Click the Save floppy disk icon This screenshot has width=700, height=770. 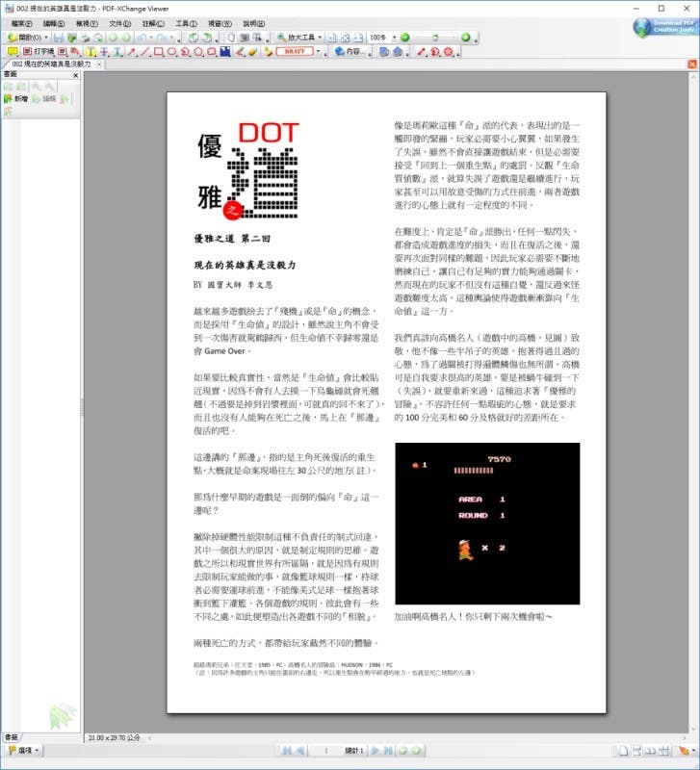(59, 38)
